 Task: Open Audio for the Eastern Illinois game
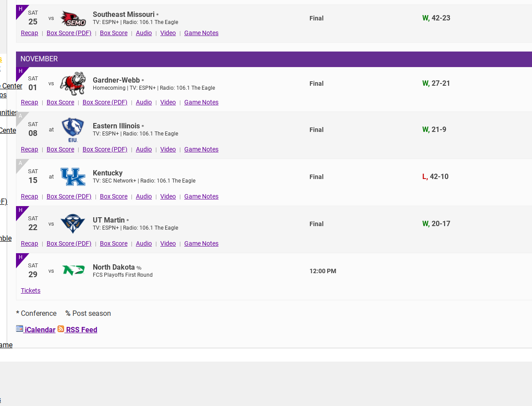(x=144, y=149)
